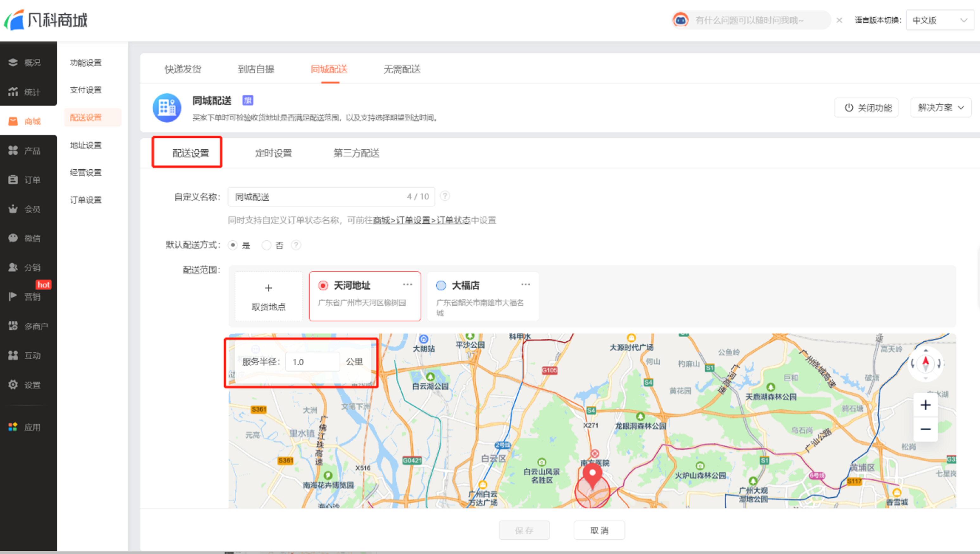The image size is (980, 554).
Task: Select 是 for default delivery method
Action: coord(233,245)
